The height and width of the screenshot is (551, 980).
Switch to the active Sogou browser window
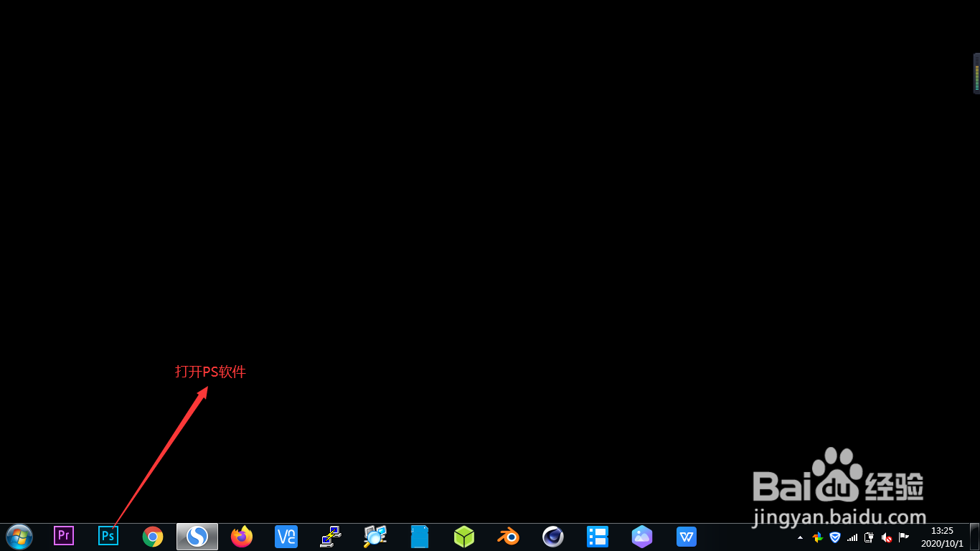(x=197, y=537)
